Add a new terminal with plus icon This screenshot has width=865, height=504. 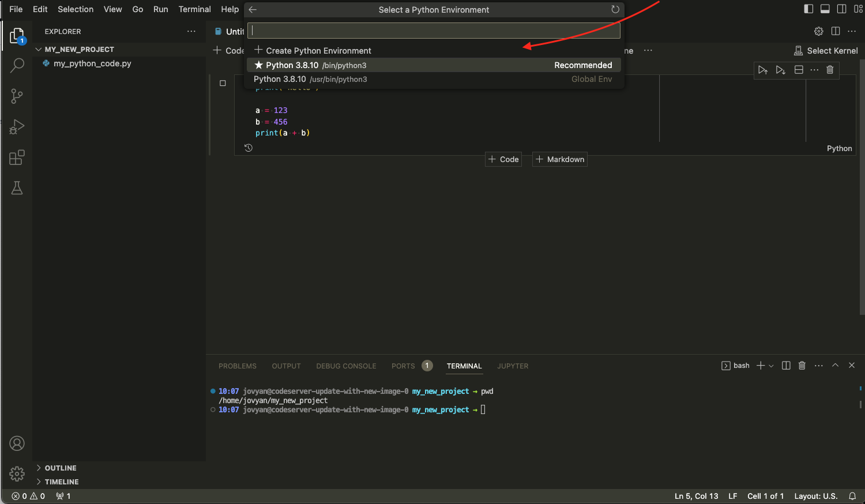[761, 366]
